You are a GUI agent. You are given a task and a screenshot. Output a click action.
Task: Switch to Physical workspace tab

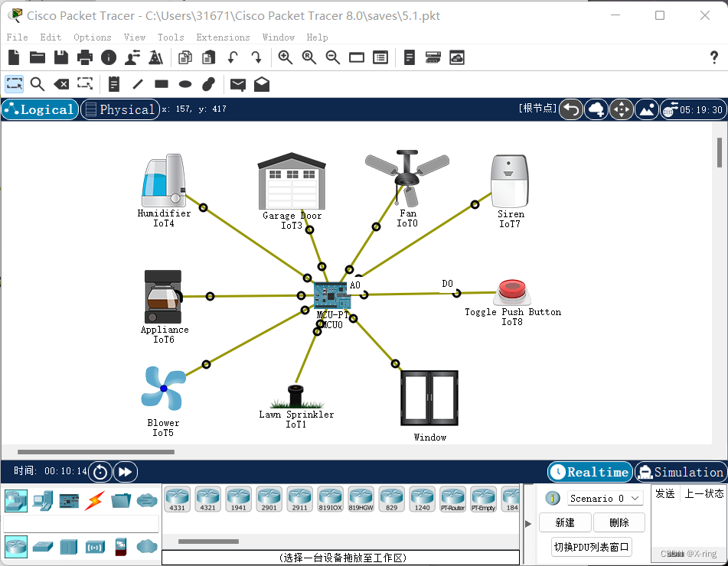119,109
